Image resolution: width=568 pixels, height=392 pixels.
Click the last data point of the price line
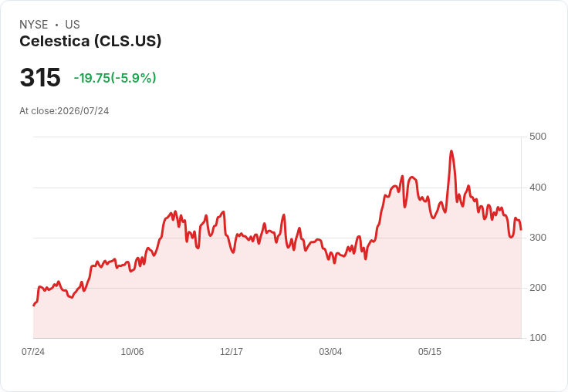(x=521, y=229)
